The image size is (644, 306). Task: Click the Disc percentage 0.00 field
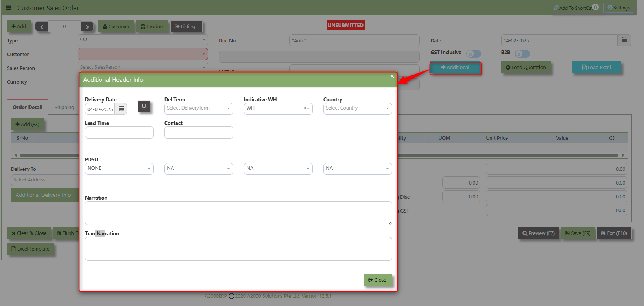pyautogui.click(x=460, y=196)
